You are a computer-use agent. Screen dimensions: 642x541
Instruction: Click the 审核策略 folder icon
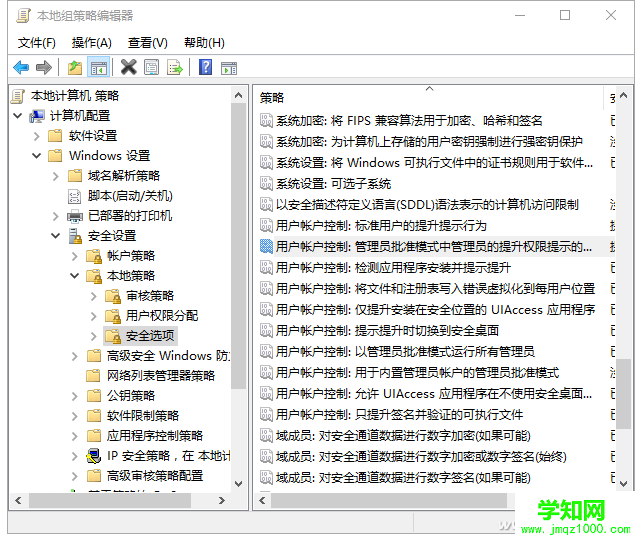click(x=113, y=296)
